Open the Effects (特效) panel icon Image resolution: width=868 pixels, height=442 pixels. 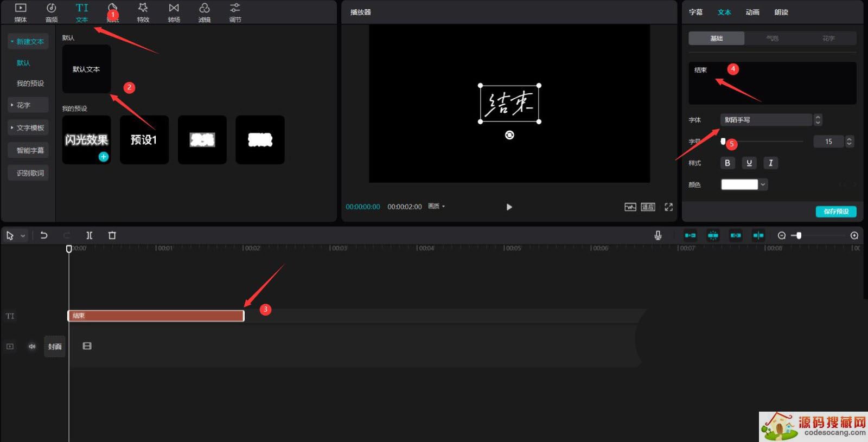tap(143, 12)
